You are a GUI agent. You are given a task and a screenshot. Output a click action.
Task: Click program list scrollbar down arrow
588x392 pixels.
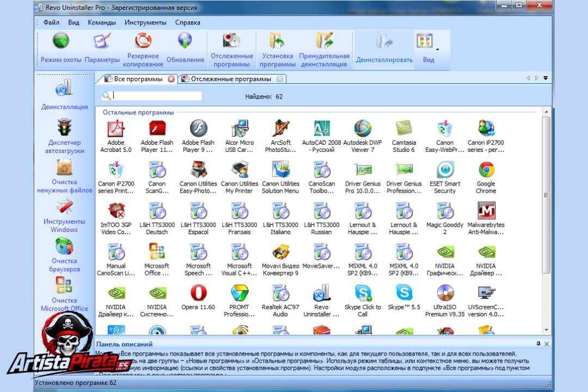pyautogui.click(x=547, y=330)
